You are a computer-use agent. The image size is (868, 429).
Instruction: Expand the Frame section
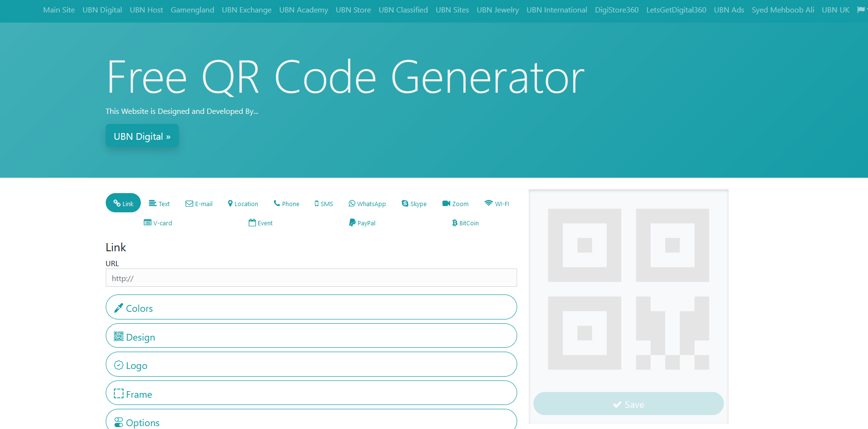tap(311, 393)
